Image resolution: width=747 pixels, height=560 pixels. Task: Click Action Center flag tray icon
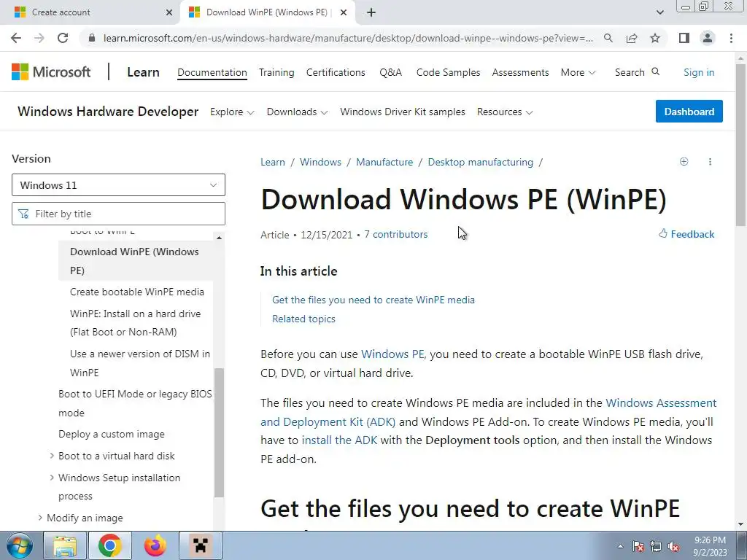pos(638,547)
